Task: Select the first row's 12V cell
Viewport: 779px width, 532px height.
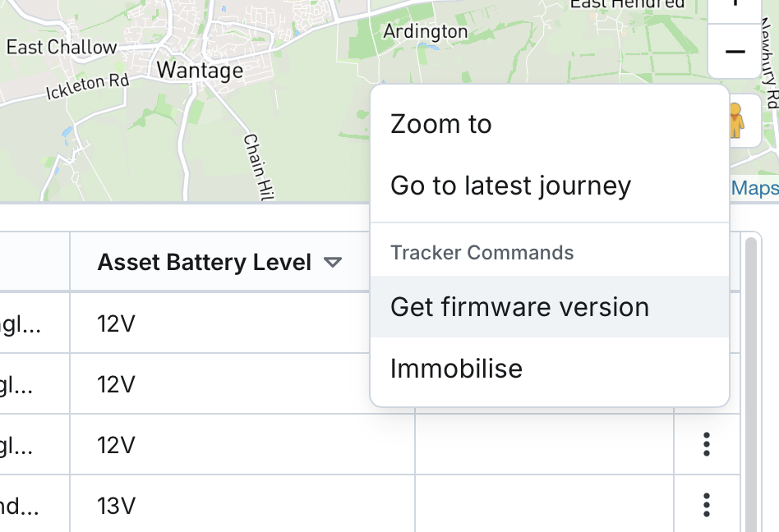Action: [x=116, y=323]
